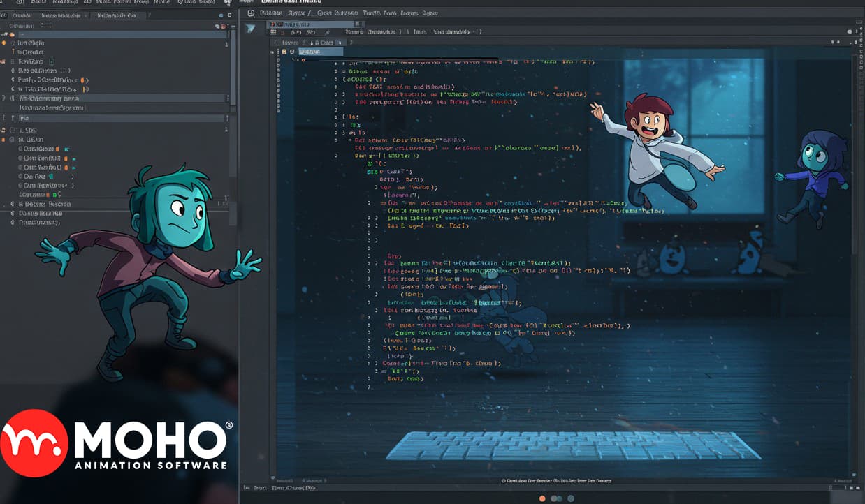Toggle the green outlined box in the left panel
The image size is (865, 504).
[52, 62]
